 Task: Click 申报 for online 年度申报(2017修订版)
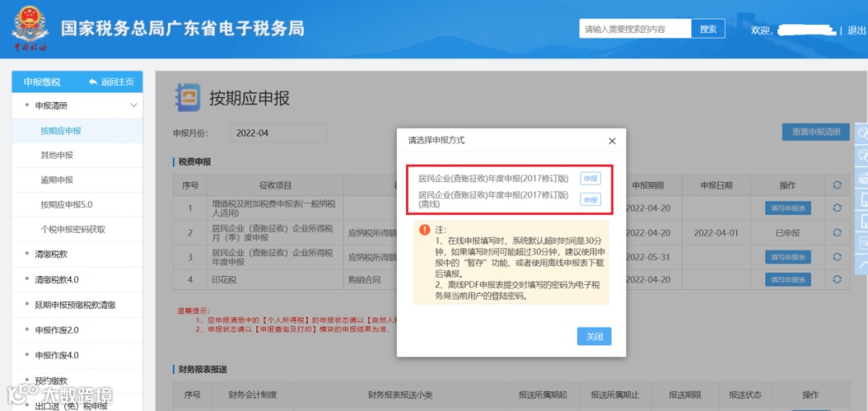pos(591,178)
